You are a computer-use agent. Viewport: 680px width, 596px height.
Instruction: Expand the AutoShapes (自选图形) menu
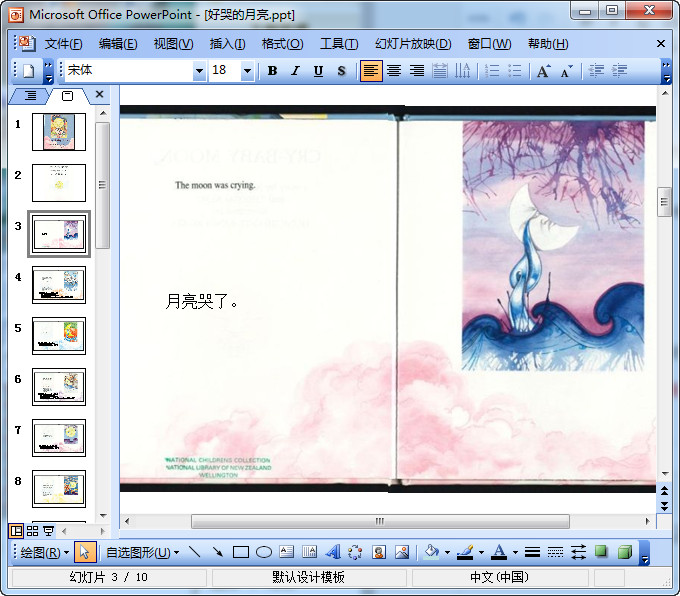click(x=143, y=552)
